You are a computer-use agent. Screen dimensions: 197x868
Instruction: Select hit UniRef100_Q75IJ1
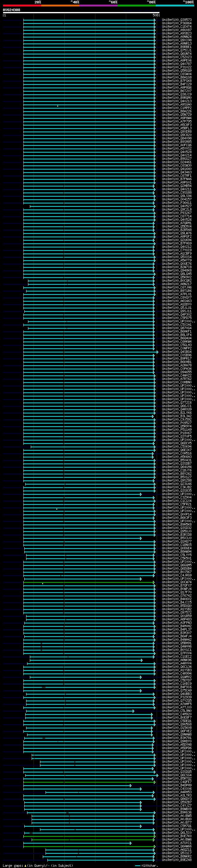177,50
